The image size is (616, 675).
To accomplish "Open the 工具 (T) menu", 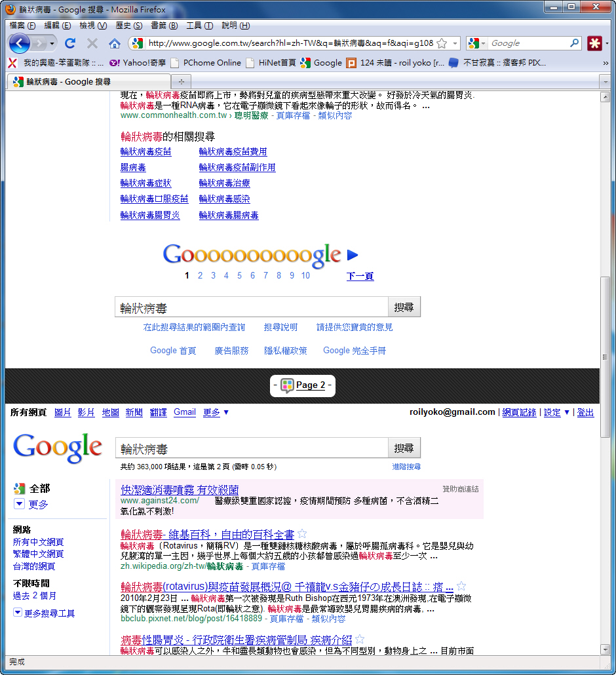I will 199,26.
